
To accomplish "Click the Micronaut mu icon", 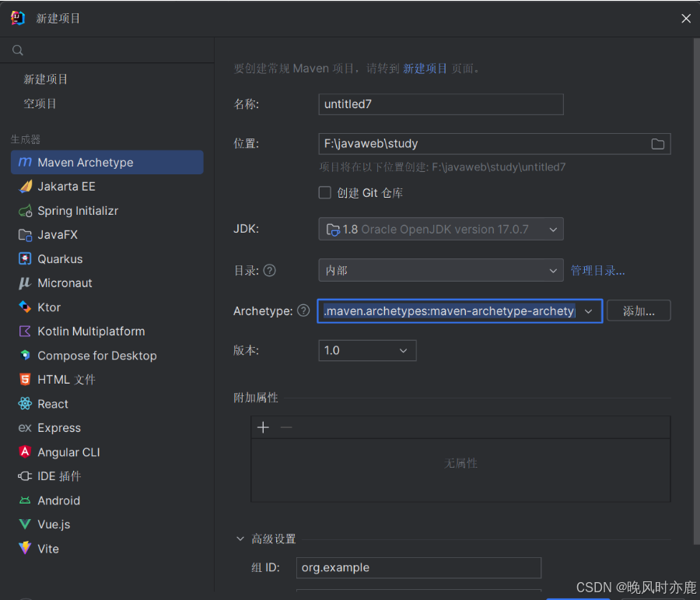I will pyautogui.click(x=25, y=282).
